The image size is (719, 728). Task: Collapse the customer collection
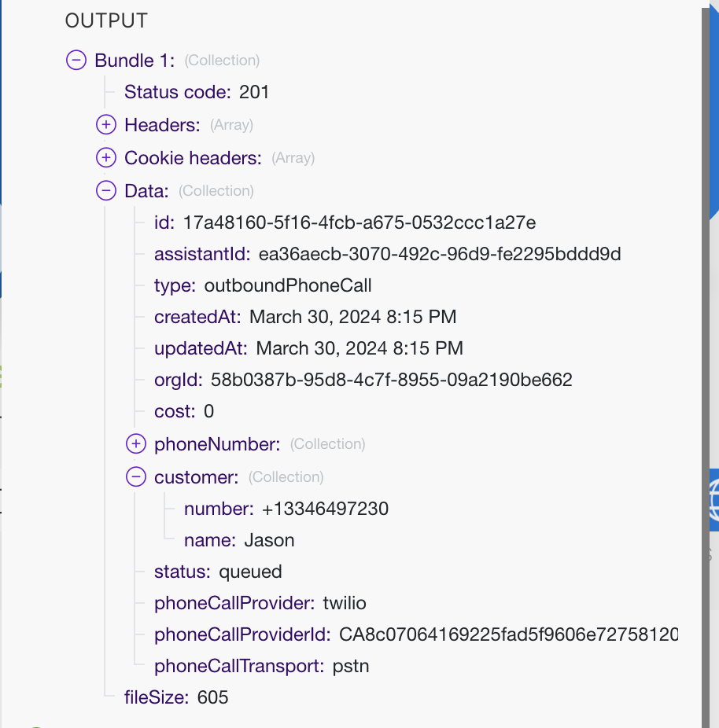pos(135,476)
